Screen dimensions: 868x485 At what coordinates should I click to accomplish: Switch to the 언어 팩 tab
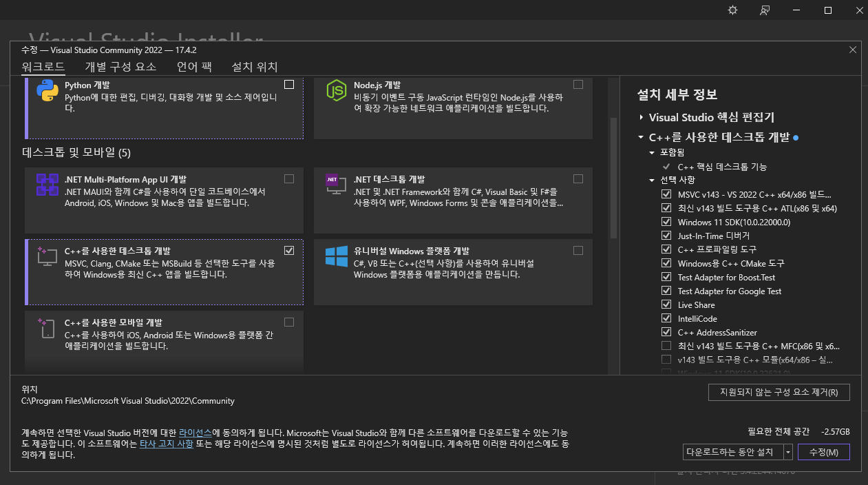(194, 67)
